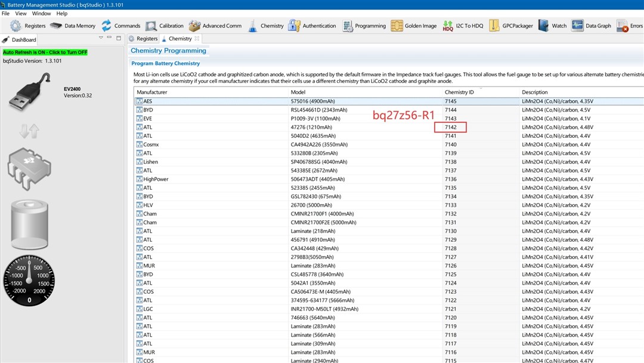Image resolution: width=644 pixels, height=363 pixels.
Task: Sort by Manufacturer column header
Action: [211, 92]
